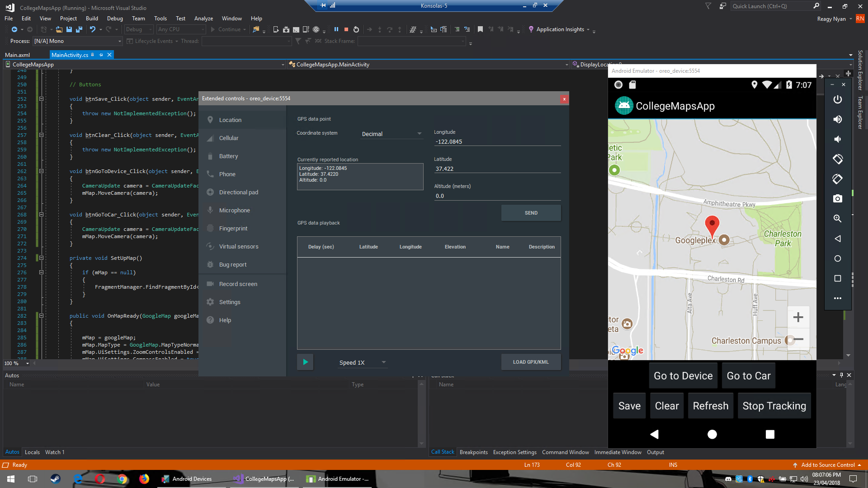Open Windows Start menu

(11, 479)
